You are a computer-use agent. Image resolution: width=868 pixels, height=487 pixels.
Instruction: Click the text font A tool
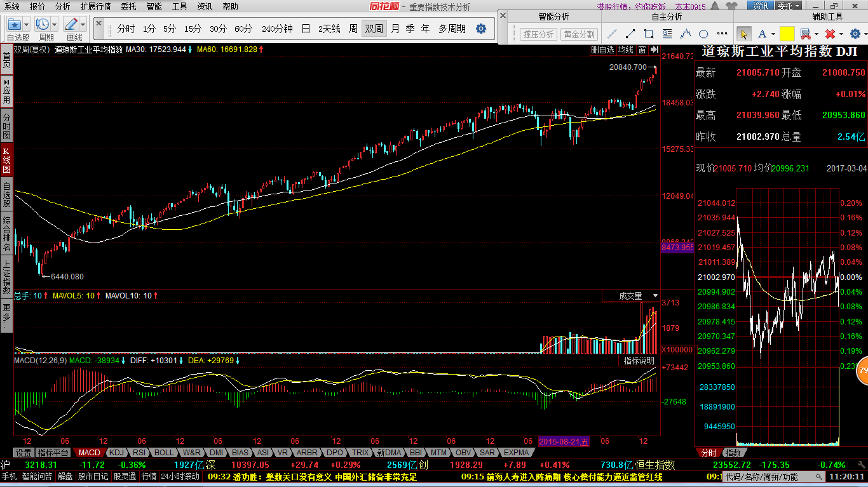tap(761, 34)
